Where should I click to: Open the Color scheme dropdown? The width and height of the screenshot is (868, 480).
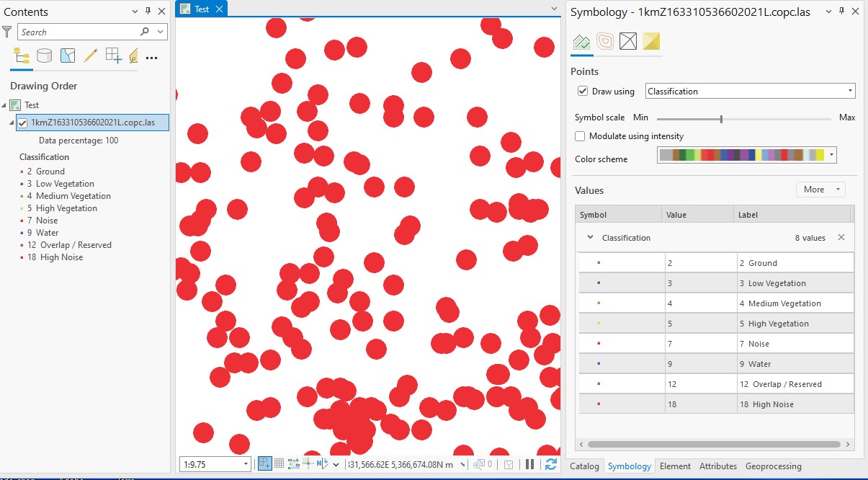pos(832,154)
